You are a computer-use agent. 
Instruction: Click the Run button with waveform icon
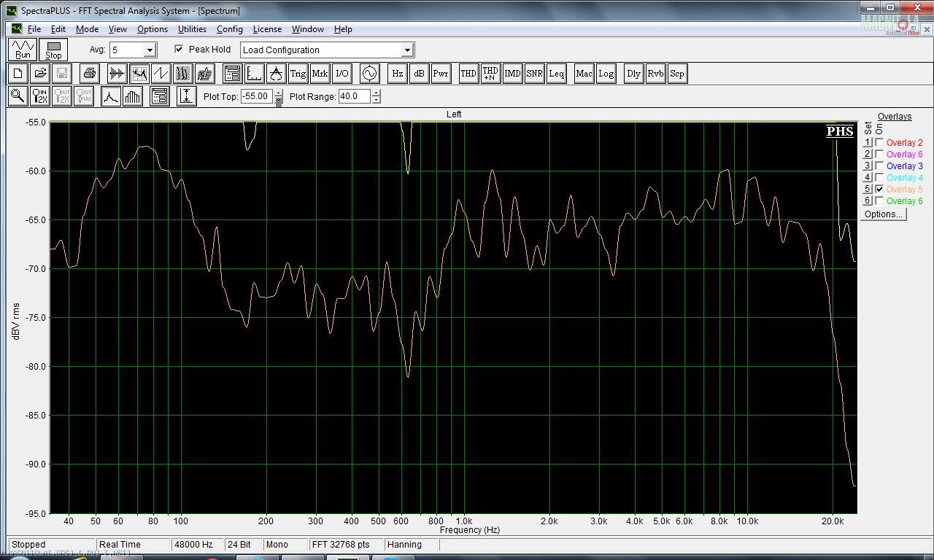[23, 50]
